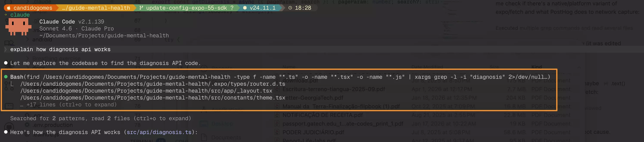The height and width of the screenshot is (142, 644).
Task: Click the .env.production file in editor sidebar
Action: pos(53,125)
